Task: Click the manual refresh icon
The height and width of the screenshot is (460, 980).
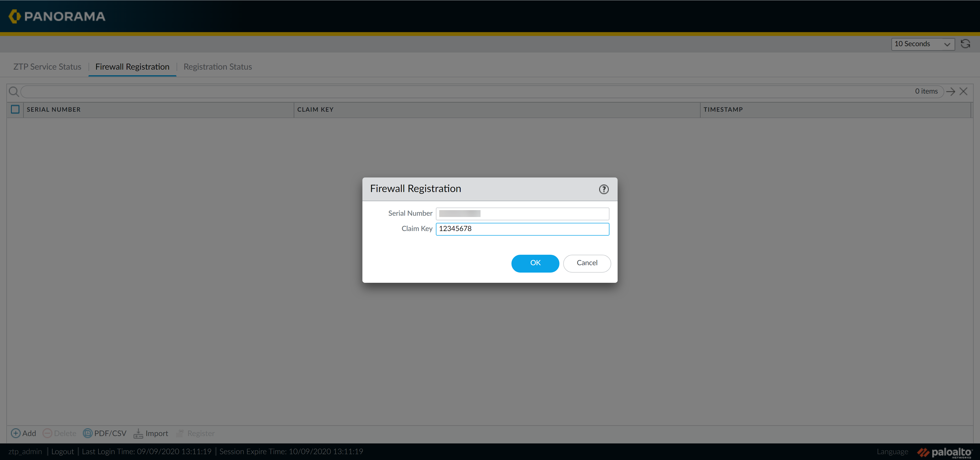Action: point(965,44)
